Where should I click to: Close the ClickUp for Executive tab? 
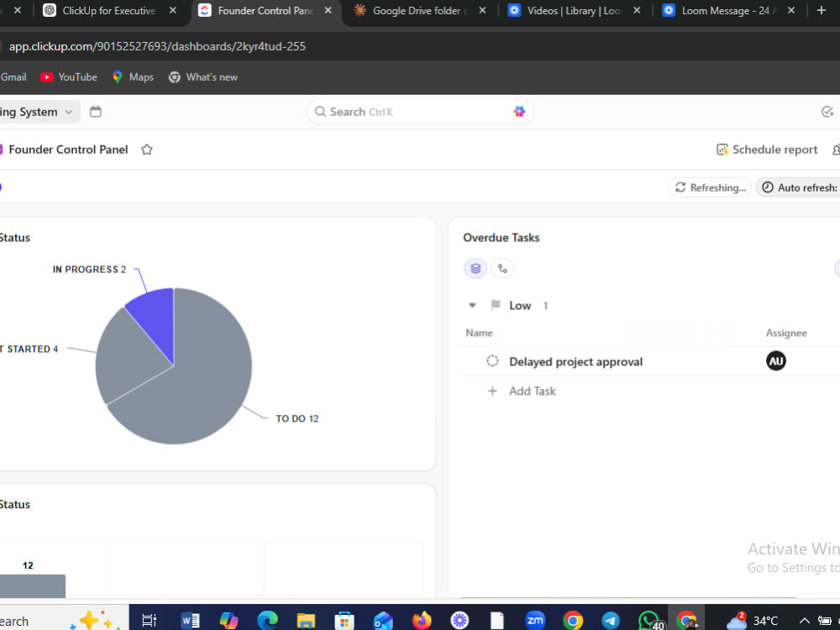pos(172,10)
